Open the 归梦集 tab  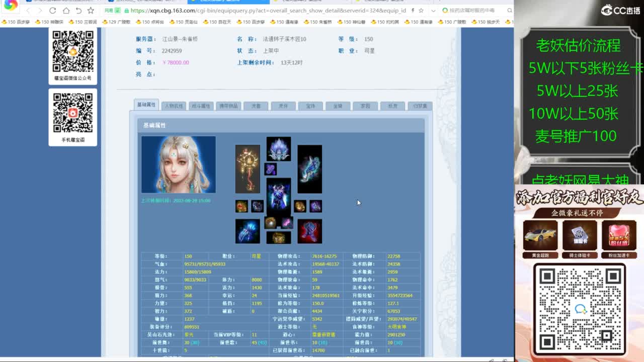(420, 106)
